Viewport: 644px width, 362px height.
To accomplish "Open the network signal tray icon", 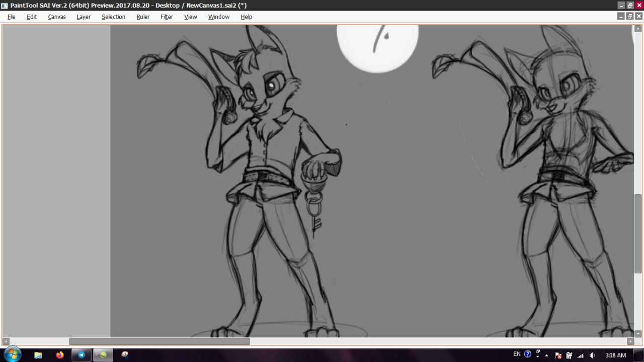I will pos(581,355).
